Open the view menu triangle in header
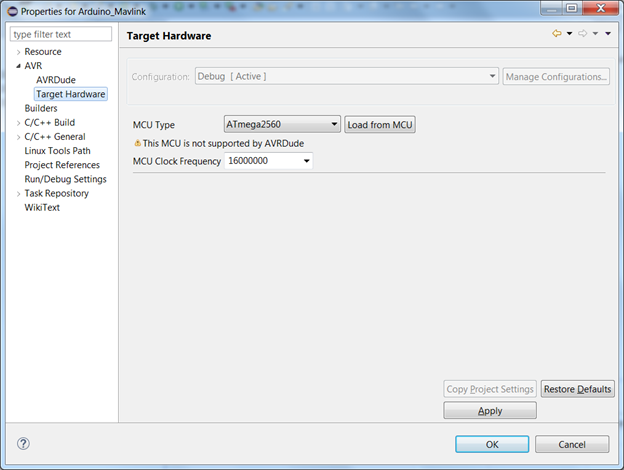 [608, 34]
